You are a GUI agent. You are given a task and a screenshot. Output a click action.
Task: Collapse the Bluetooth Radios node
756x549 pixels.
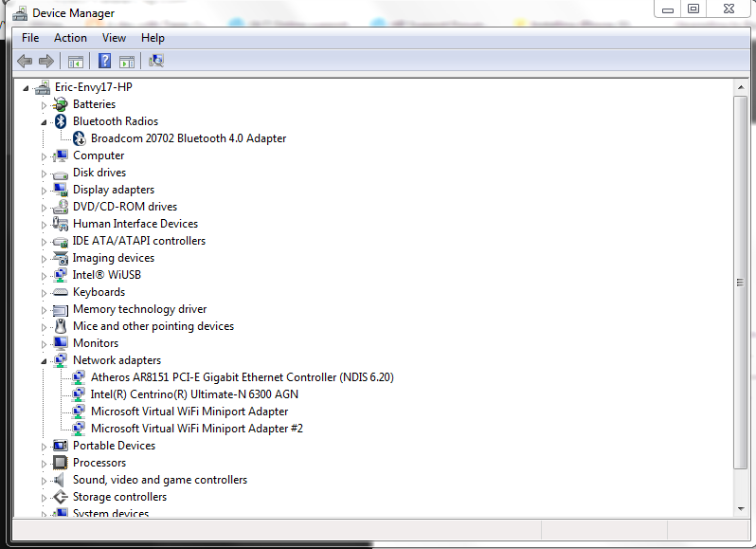tap(44, 122)
